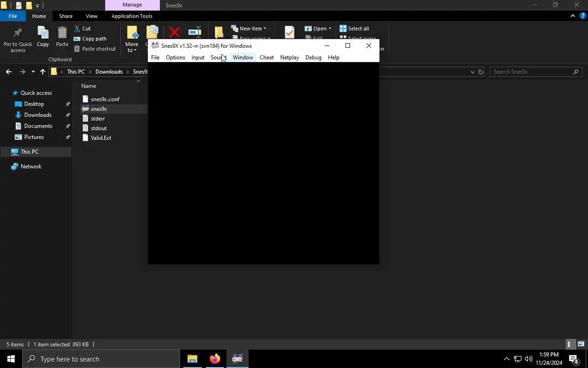Open Explorer help question mark icon
588x368 pixels.
click(583, 16)
